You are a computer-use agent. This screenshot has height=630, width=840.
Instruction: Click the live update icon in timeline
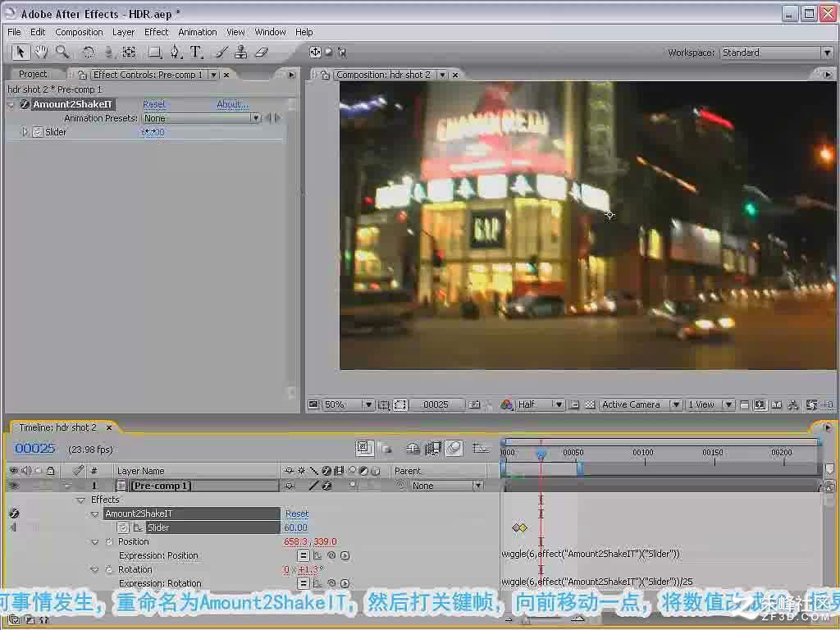coord(364,449)
